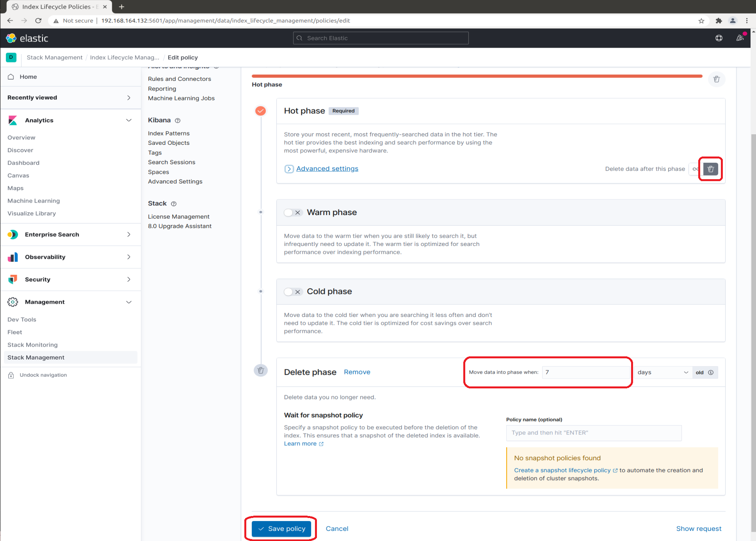The image size is (756, 541).
Task: Click help icon next to Stack heading
Action: tap(174, 204)
